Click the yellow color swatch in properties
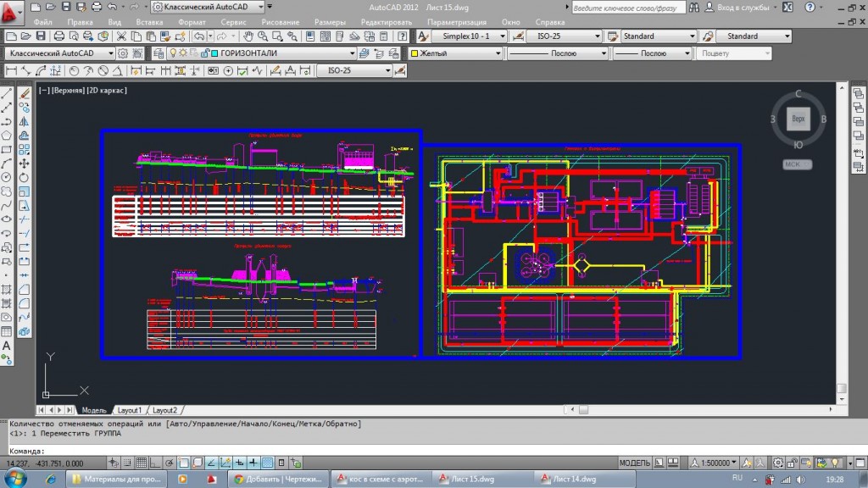 (x=414, y=53)
